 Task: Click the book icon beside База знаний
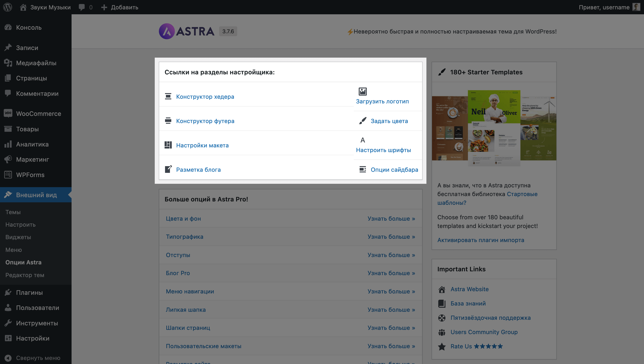pos(442,303)
